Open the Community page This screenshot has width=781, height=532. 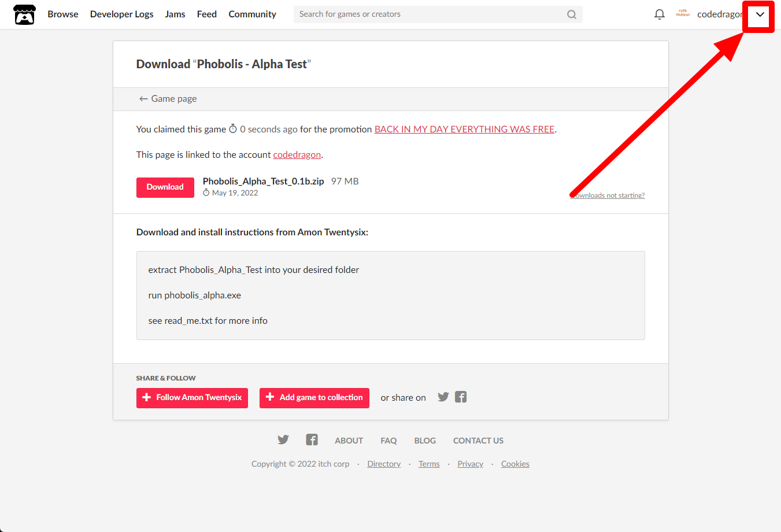(253, 14)
